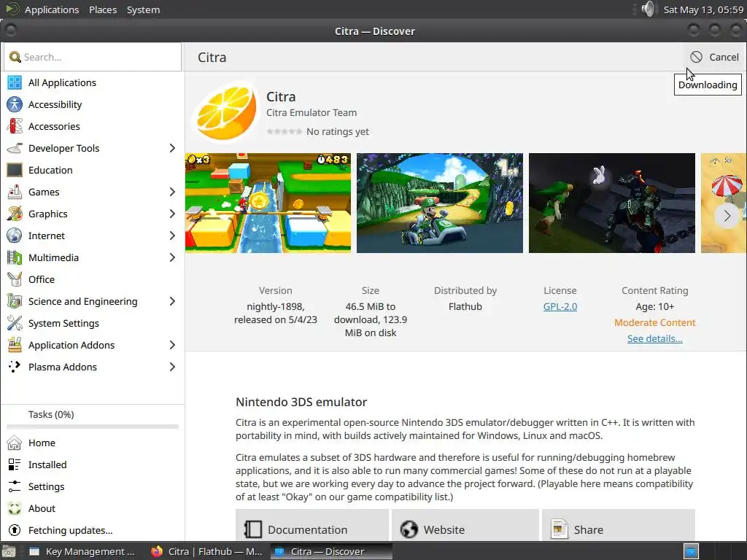Click the Games joystick icon
The width and height of the screenshot is (747, 560).
coord(15,192)
